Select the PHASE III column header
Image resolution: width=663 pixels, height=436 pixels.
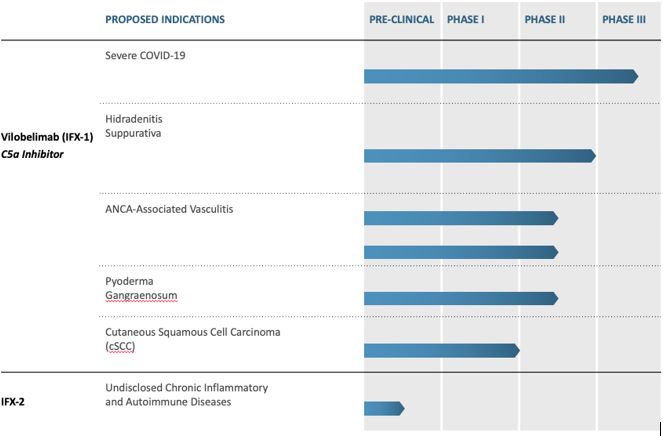point(624,19)
